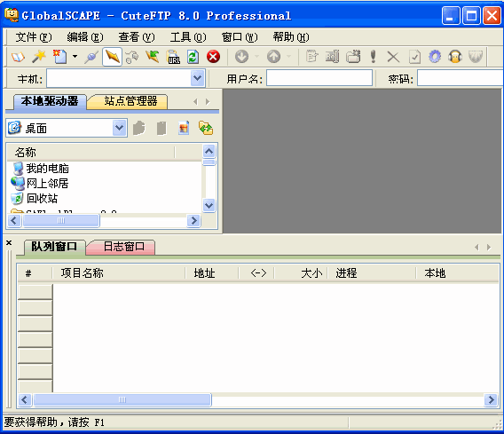Click the New folder toolbar icon
The image size is (504, 434).
[353, 57]
